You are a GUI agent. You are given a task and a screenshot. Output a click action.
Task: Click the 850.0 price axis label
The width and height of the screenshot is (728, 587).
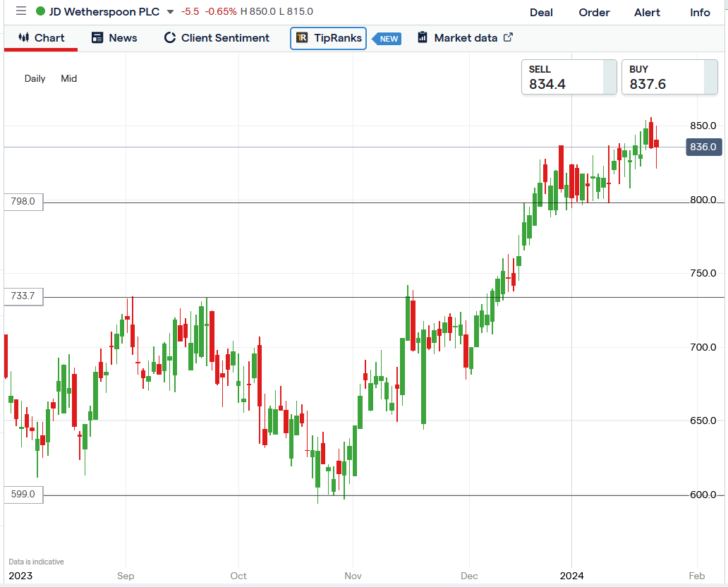coord(703,126)
